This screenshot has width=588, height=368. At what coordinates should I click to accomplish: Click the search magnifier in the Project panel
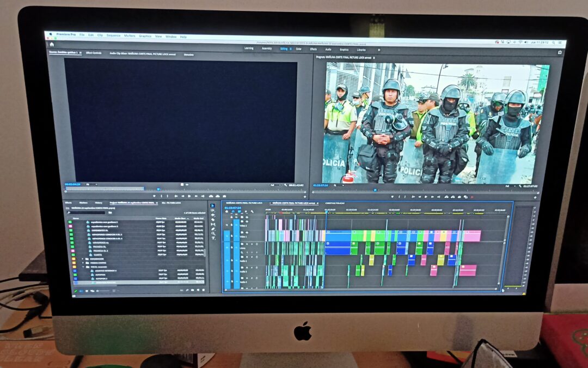click(x=69, y=213)
